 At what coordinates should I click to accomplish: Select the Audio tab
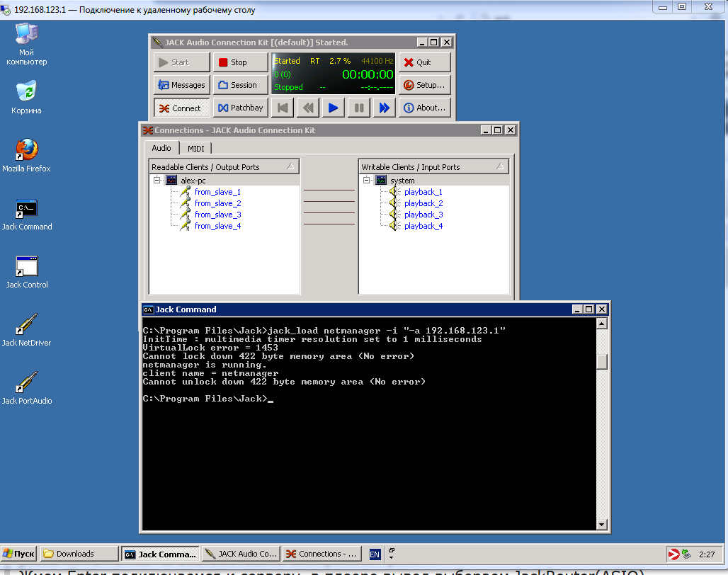[161, 148]
